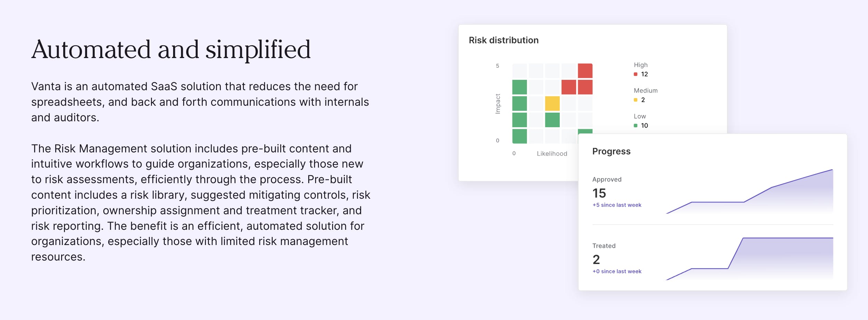This screenshot has height=320, width=868.
Task: Click the "Risk distribution" card title
Action: (x=503, y=40)
